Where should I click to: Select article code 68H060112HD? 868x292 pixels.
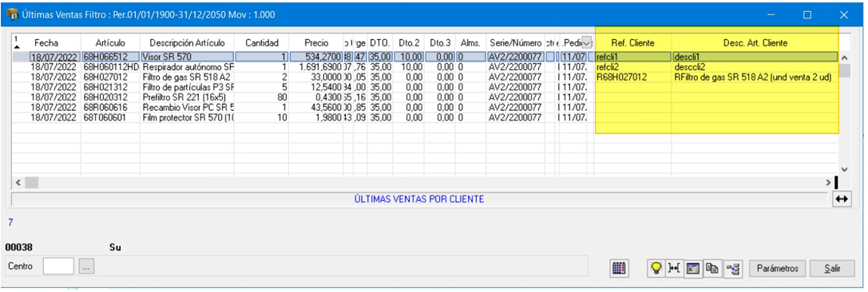tap(110, 66)
